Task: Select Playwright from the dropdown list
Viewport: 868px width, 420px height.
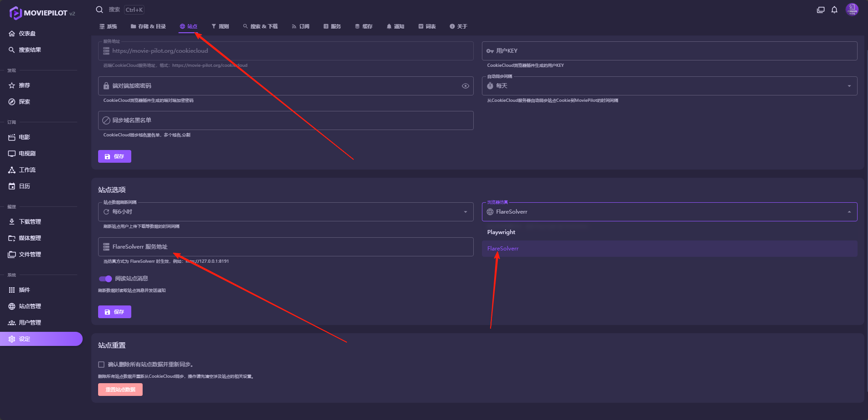Action: 670,232
